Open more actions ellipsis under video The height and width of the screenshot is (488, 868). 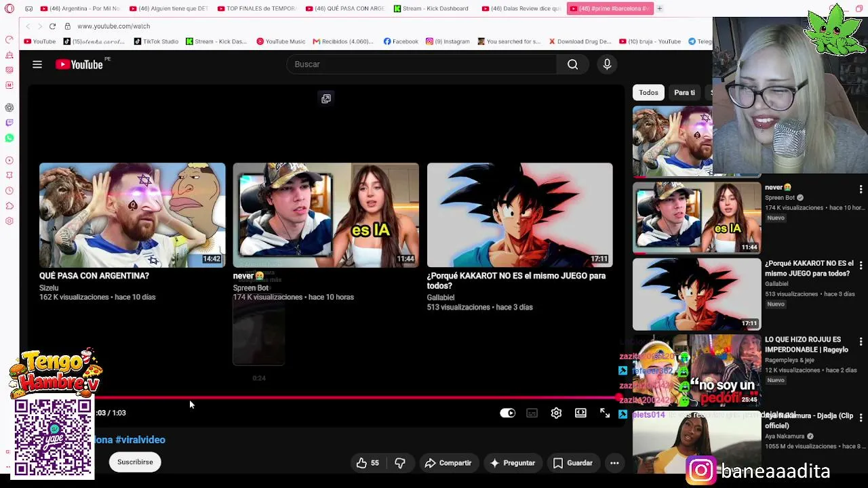[614, 463]
